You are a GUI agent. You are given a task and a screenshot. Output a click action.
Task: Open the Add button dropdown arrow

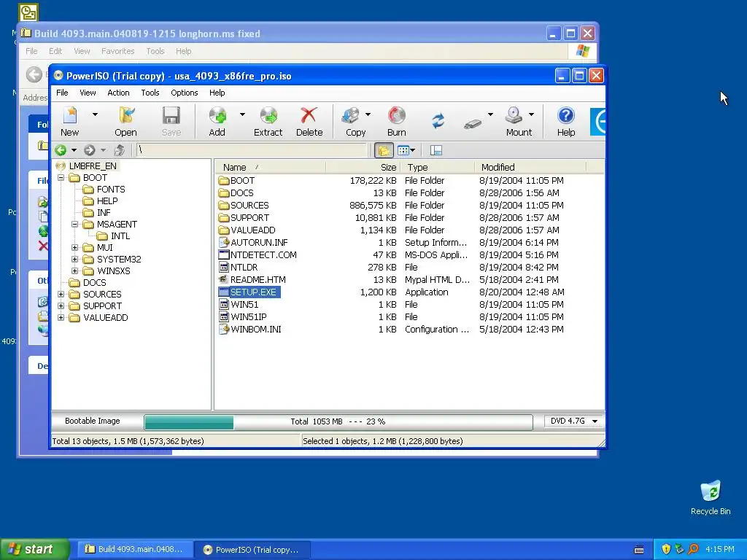242,114
